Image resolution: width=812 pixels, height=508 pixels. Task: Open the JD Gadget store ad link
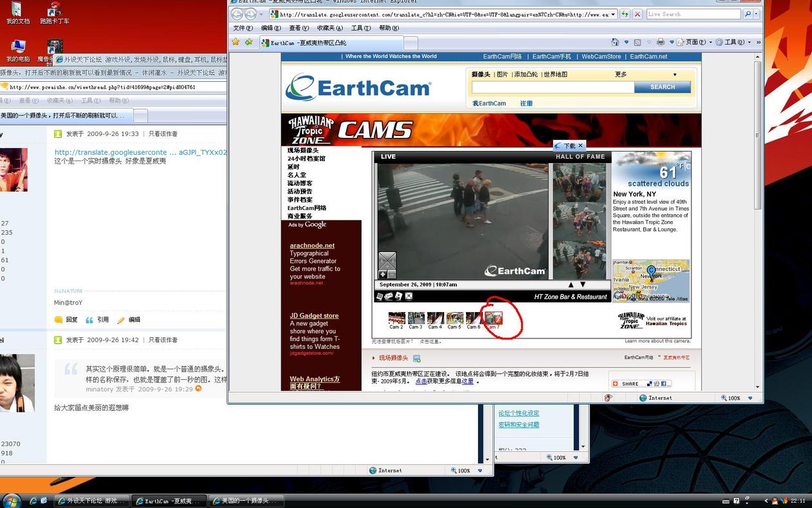[x=314, y=316]
